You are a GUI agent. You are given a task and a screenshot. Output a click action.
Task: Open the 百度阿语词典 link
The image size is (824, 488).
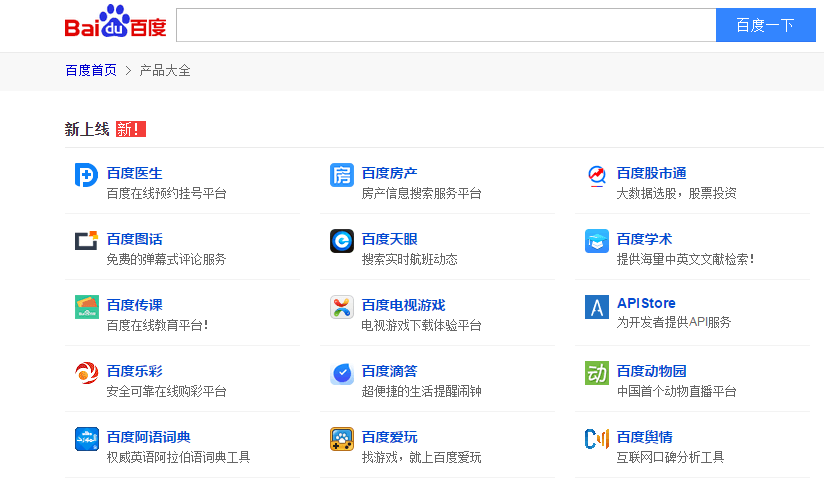[x=149, y=437]
